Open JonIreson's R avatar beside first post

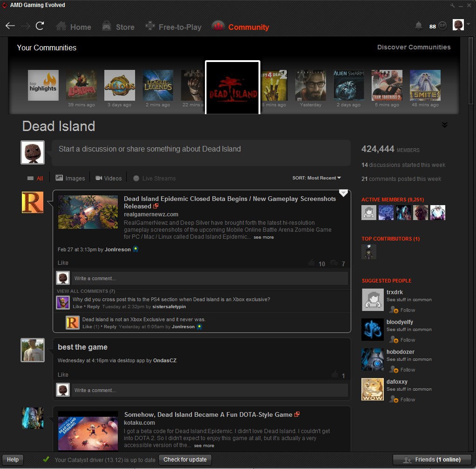pyautogui.click(x=33, y=202)
